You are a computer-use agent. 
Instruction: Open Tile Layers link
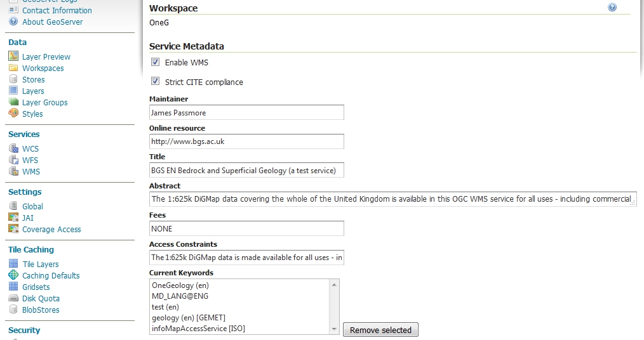point(41,264)
